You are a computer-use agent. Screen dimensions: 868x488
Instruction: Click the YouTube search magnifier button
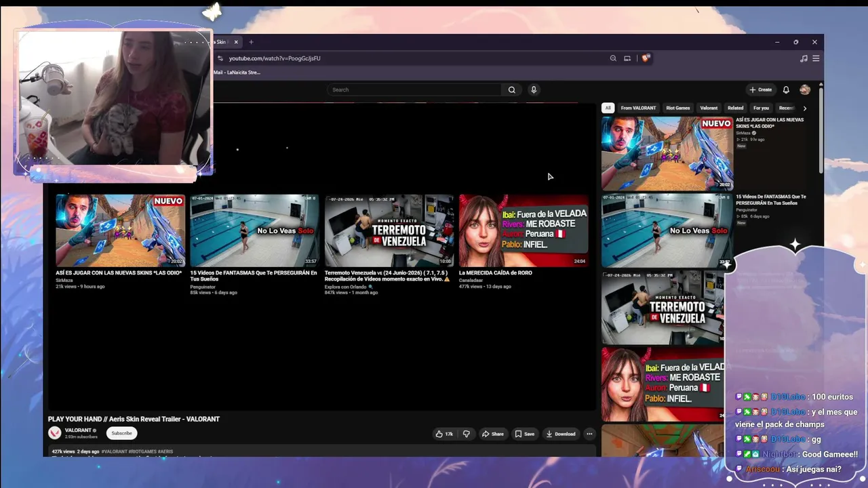click(512, 89)
